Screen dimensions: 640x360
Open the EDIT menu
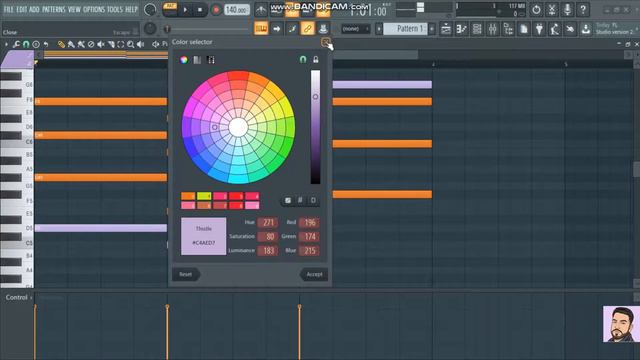[x=22, y=9]
